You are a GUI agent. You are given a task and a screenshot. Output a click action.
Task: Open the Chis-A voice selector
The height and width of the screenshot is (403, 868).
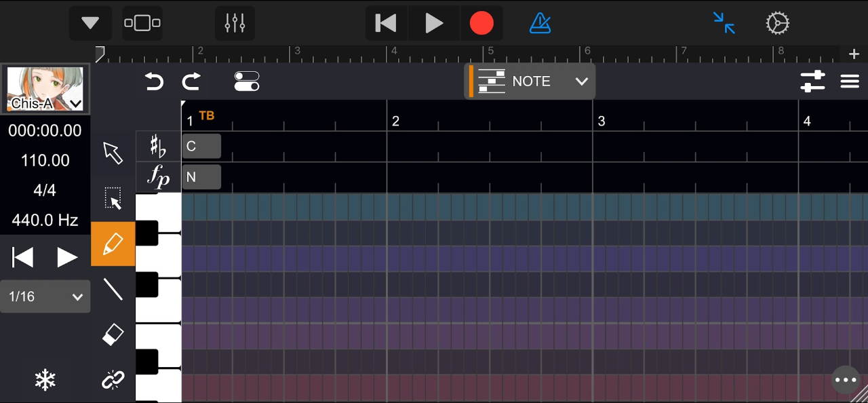(45, 89)
